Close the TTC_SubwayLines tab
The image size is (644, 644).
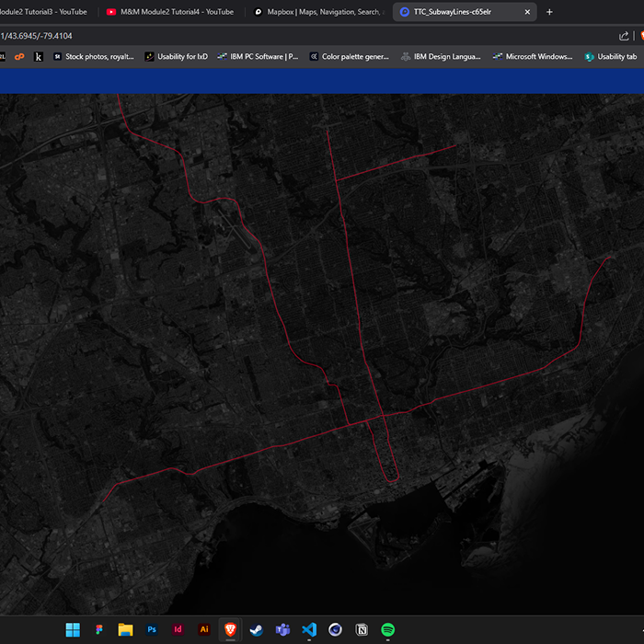527,12
